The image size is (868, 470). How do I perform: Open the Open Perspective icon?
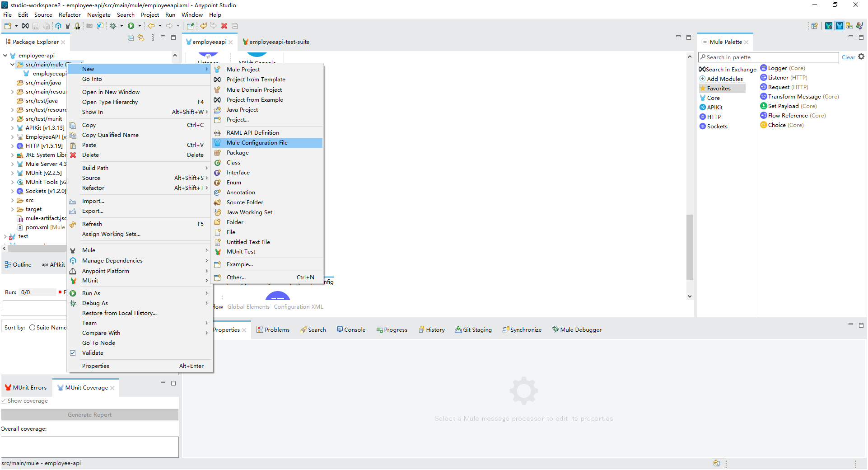pos(814,26)
